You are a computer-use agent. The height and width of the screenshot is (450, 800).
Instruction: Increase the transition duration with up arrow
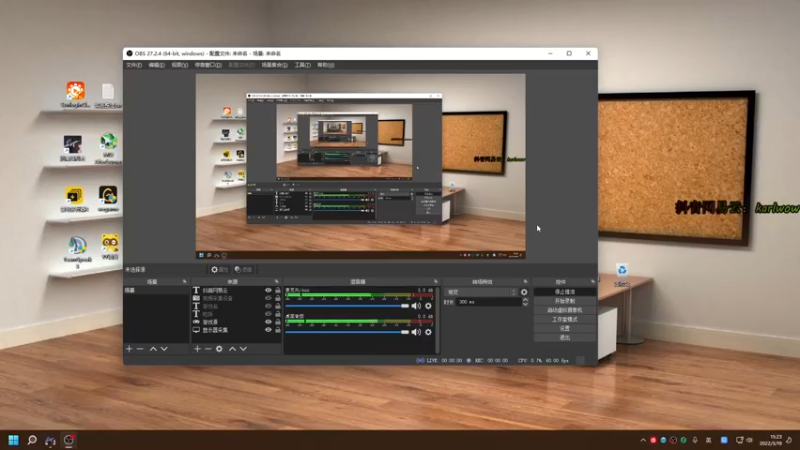point(525,300)
